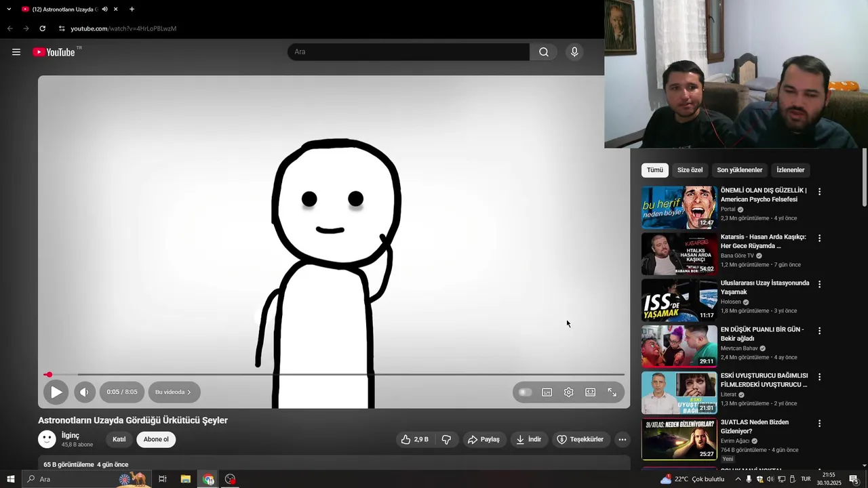The height and width of the screenshot is (488, 868).
Task: Open a new browser tab
Action: (132, 9)
